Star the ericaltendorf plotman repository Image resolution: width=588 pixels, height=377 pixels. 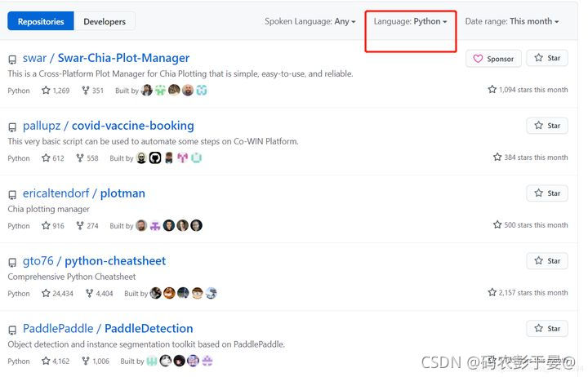[x=547, y=193]
